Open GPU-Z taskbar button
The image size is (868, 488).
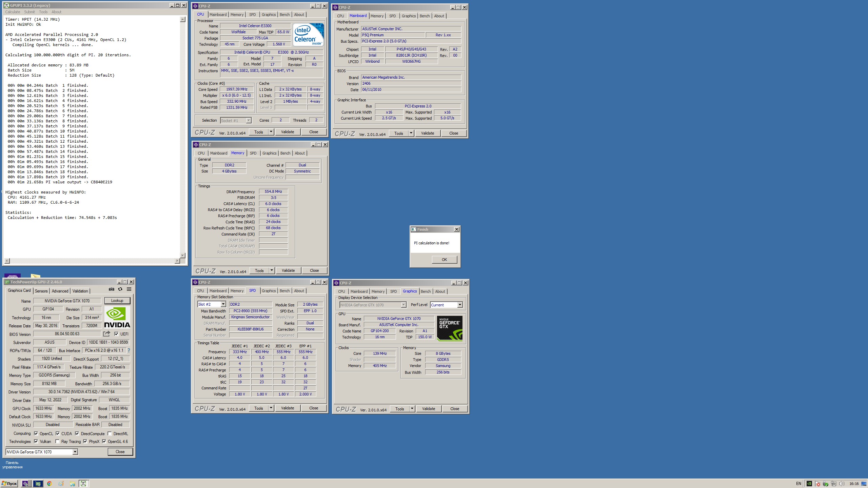38,484
